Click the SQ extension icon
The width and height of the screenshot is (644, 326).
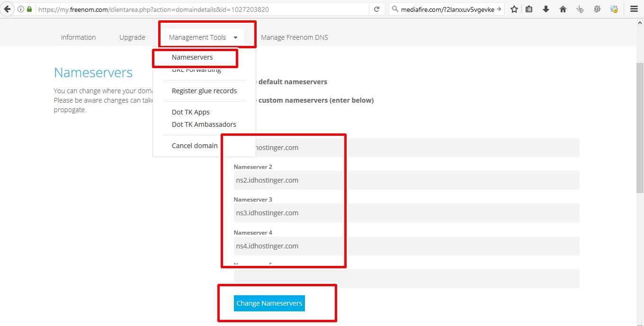pyautogui.click(x=597, y=9)
